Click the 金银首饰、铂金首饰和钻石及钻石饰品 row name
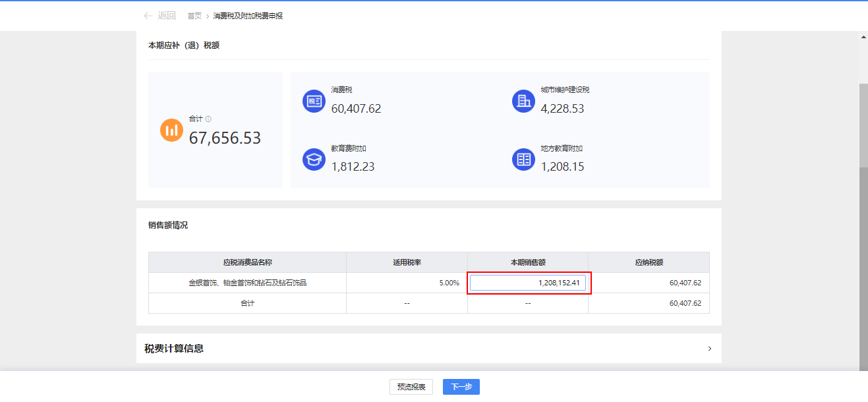 tap(247, 283)
